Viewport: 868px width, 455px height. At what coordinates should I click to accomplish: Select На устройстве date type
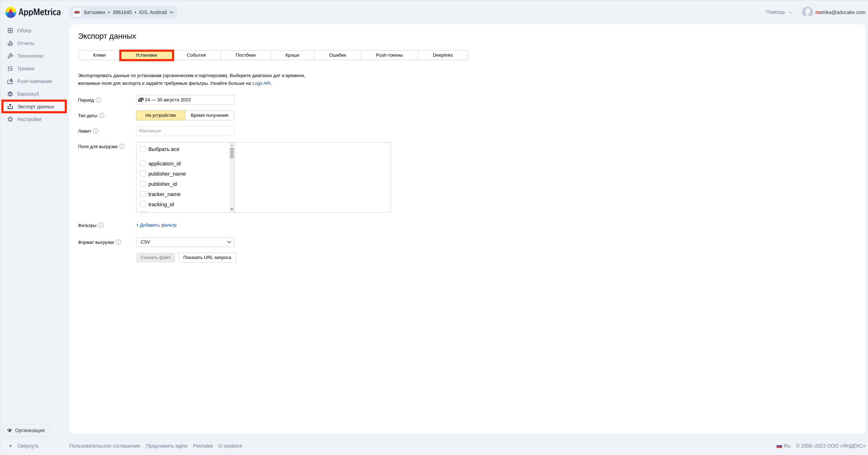[x=161, y=115]
